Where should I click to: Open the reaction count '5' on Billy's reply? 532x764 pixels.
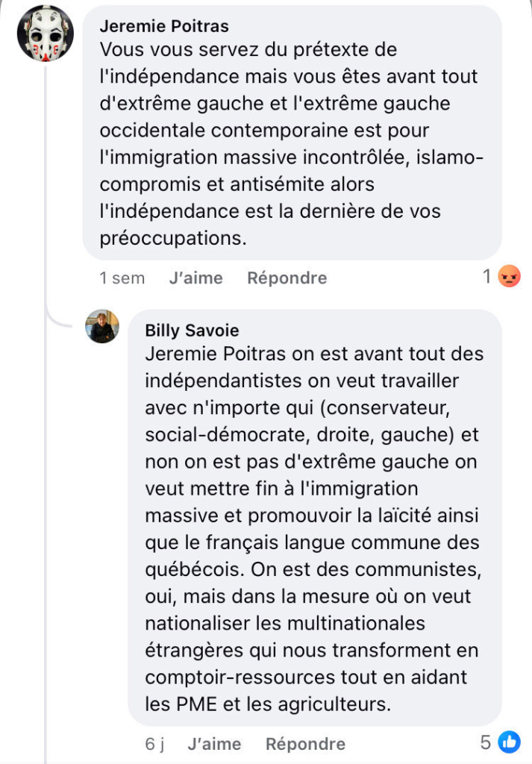pos(486,742)
